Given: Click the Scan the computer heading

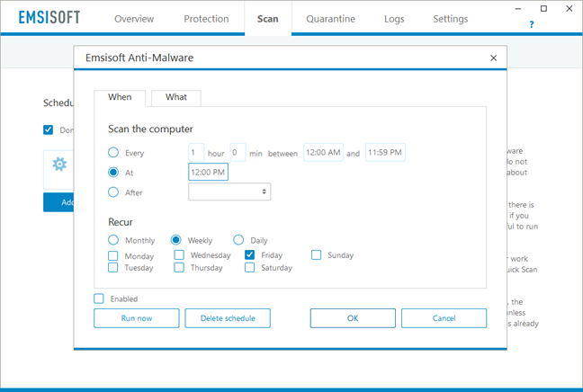Looking at the screenshot, I should coord(150,129).
